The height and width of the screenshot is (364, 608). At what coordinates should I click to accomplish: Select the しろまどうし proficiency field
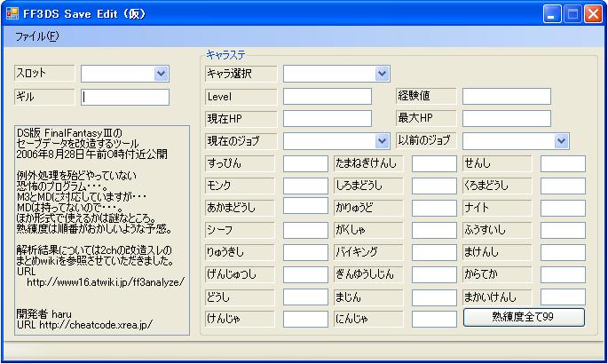pos(434,186)
